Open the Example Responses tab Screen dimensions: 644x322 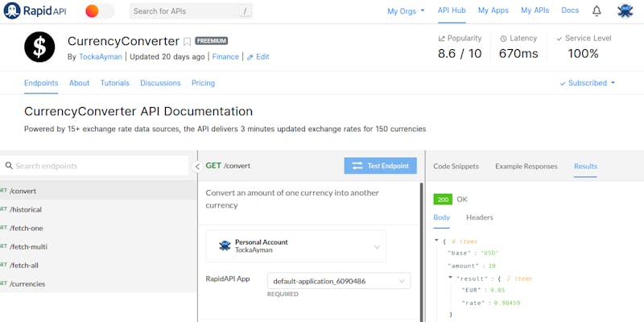click(x=526, y=167)
